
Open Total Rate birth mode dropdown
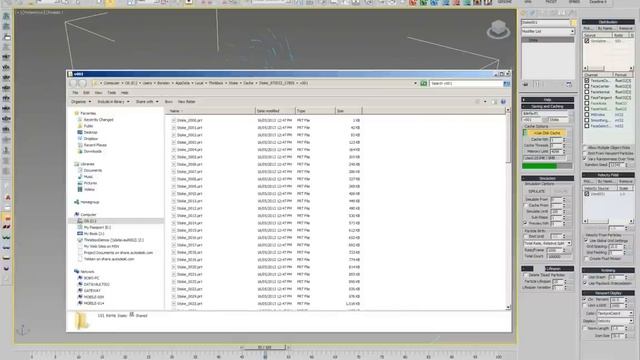[x=547, y=243]
